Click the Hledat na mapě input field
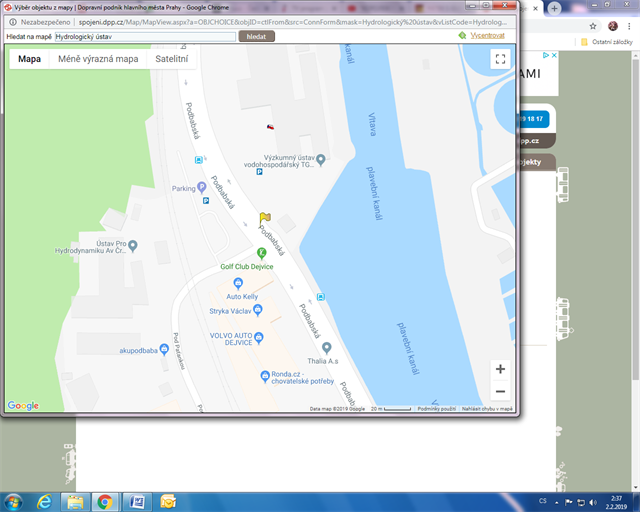Image resolution: width=640 pixels, height=512 pixels. 145,37
